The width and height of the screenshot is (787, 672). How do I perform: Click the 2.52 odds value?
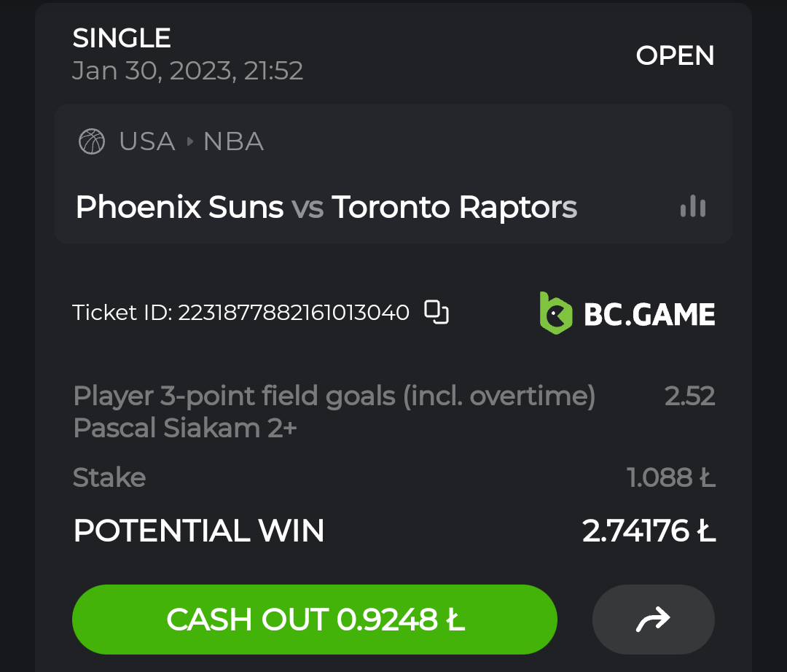coord(689,396)
